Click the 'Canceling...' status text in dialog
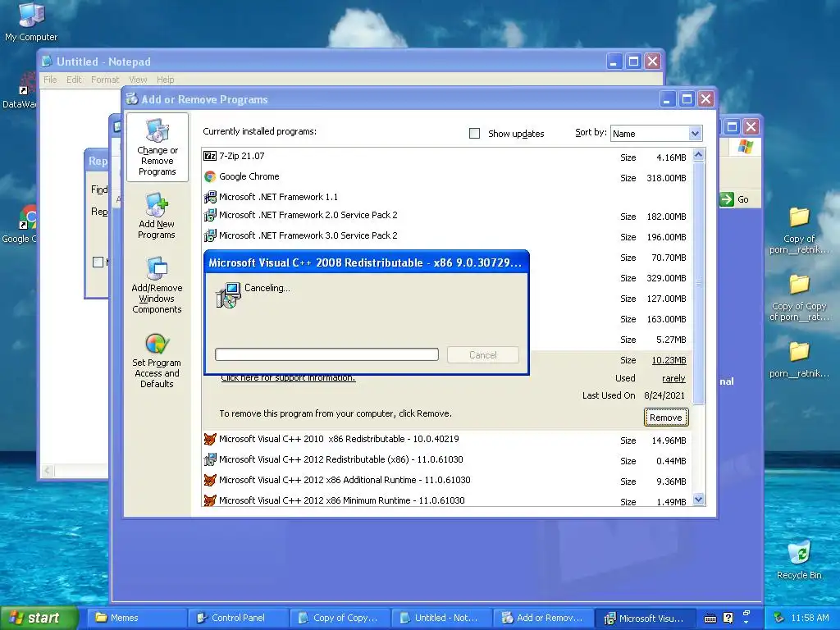Screen dimensions: 840x630 tap(267, 288)
